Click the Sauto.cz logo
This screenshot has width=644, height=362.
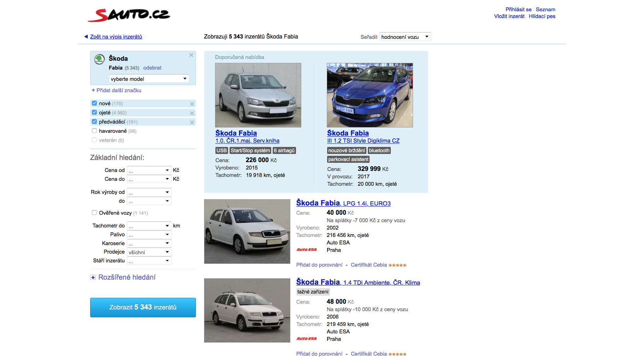(129, 15)
